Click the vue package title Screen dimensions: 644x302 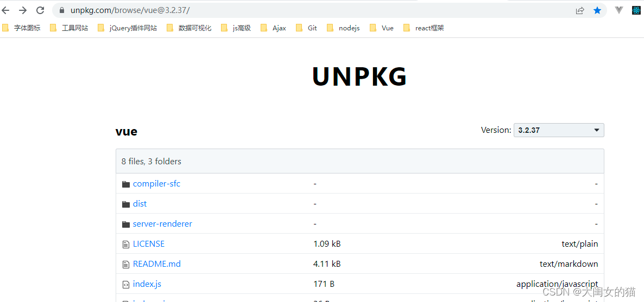[127, 132]
